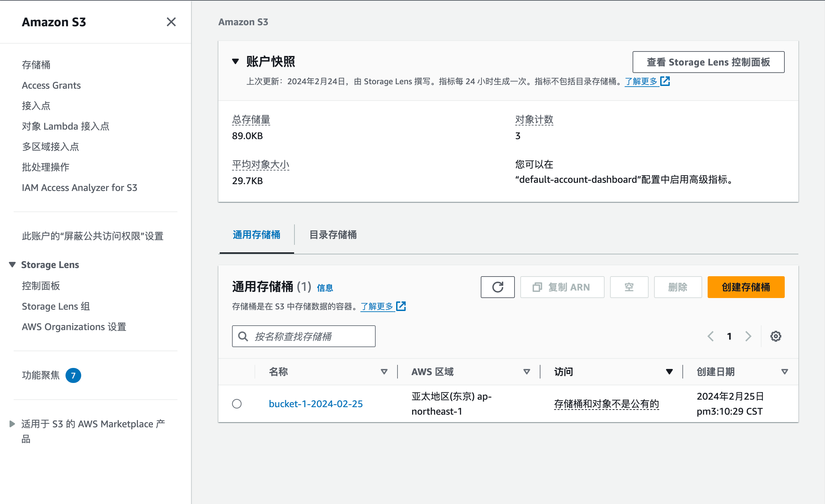Select the bucket-1-2024-02-25 radio button
The height and width of the screenshot is (504, 825).
point(237,404)
